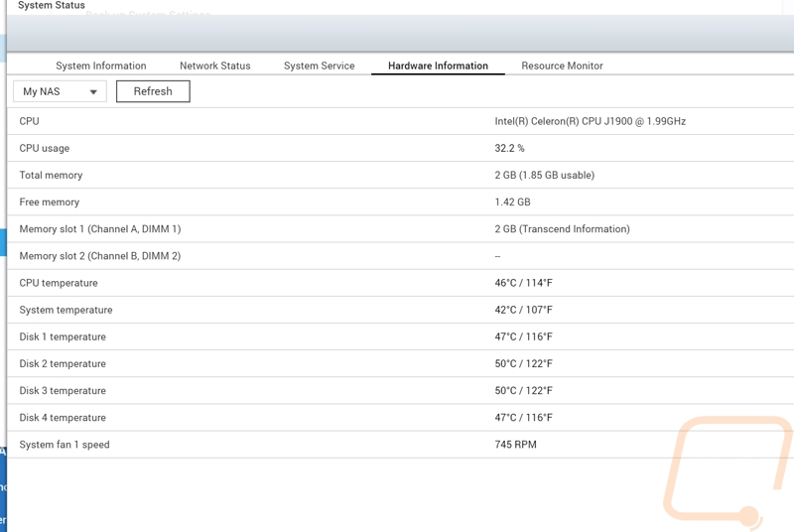Click the Disk 1 temperature label
This screenshot has width=794, height=532.
click(63, 336)
